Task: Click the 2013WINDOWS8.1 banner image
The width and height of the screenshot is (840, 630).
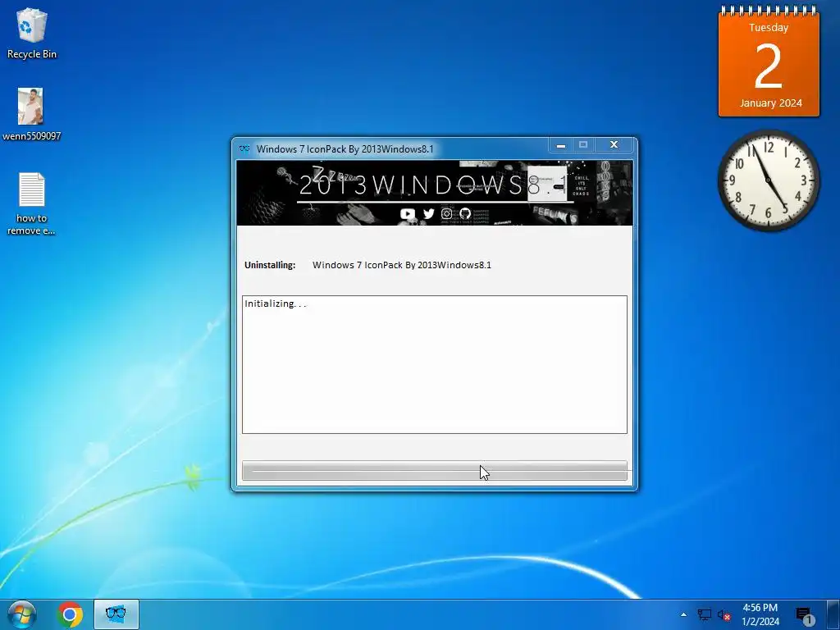Action: point(435,193)
